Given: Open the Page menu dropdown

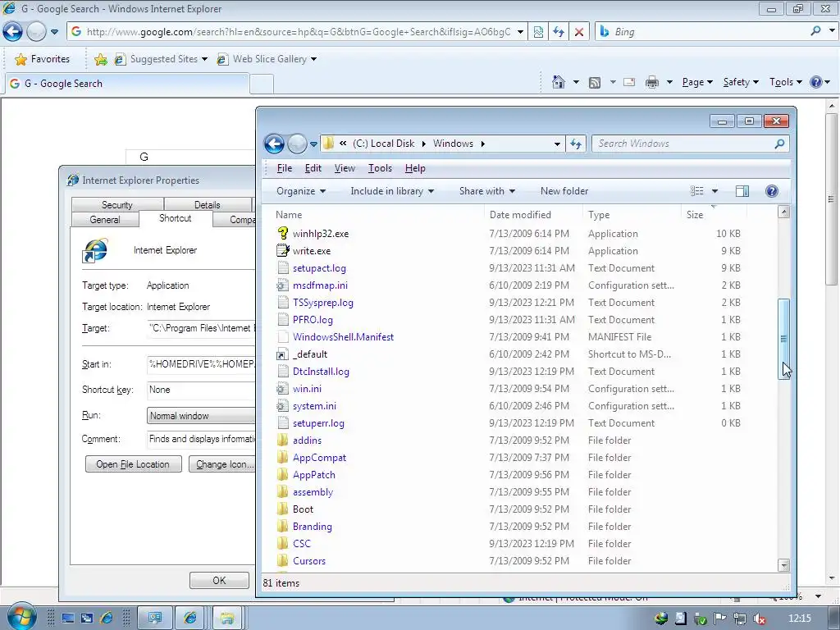Looking at the screenshot, I should click(697, 82).
